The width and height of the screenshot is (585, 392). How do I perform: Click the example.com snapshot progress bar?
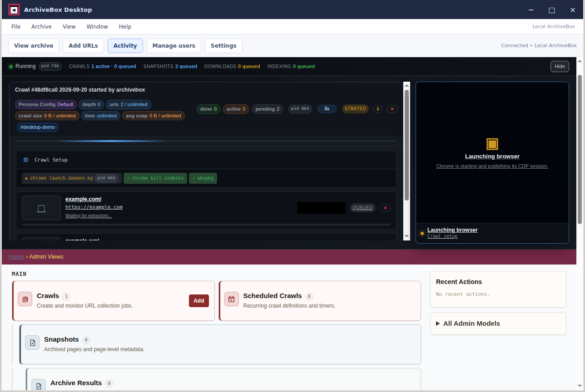tap(206, 225)
